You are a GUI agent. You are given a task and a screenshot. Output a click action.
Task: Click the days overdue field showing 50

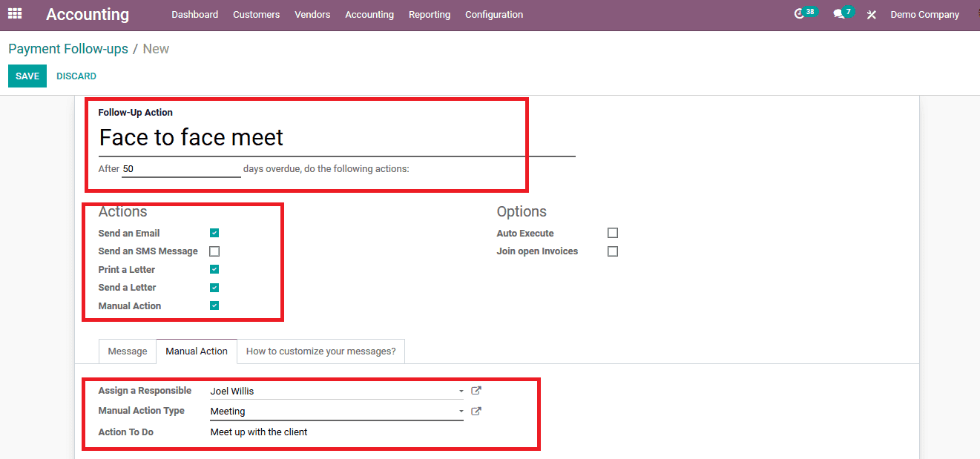[181, 169]
